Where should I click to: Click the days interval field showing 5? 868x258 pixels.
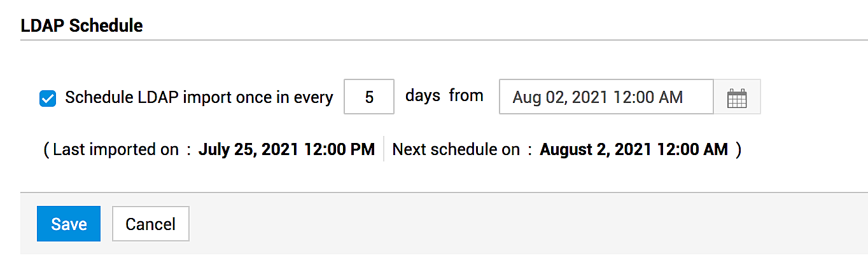point(369,97)
